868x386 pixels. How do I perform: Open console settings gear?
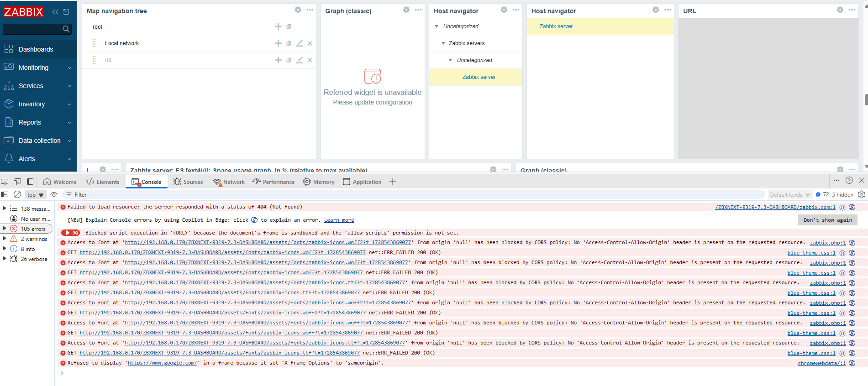862,194
